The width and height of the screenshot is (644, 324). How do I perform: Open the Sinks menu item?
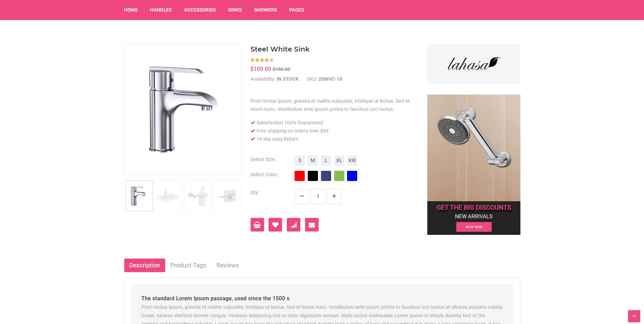(235, 10)
